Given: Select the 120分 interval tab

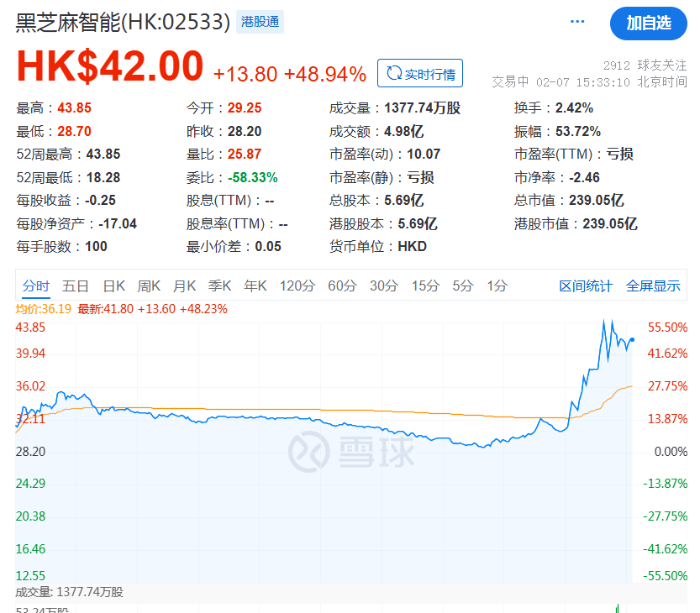Looking at the screenshot, I should pyautogui.click(x=299, y=286).
